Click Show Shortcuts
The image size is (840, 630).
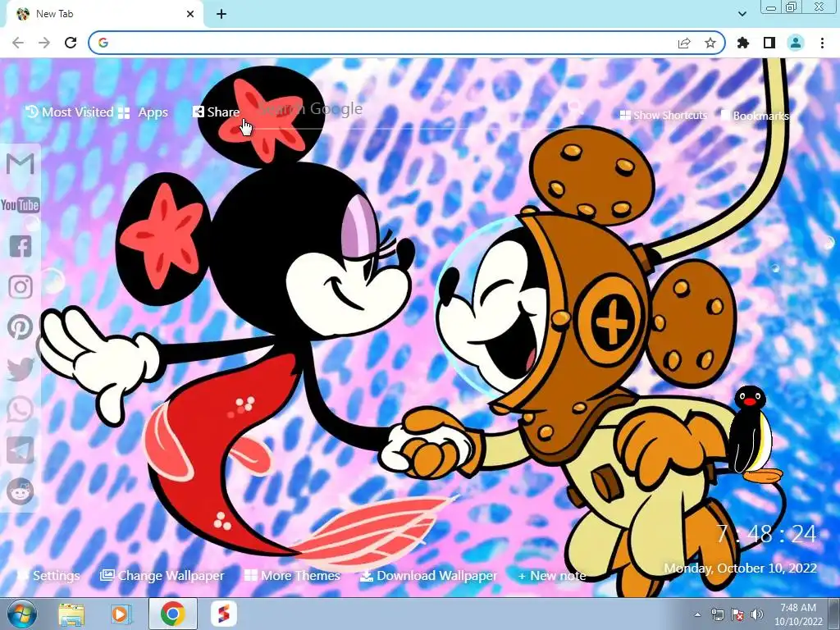pos(663,115)
